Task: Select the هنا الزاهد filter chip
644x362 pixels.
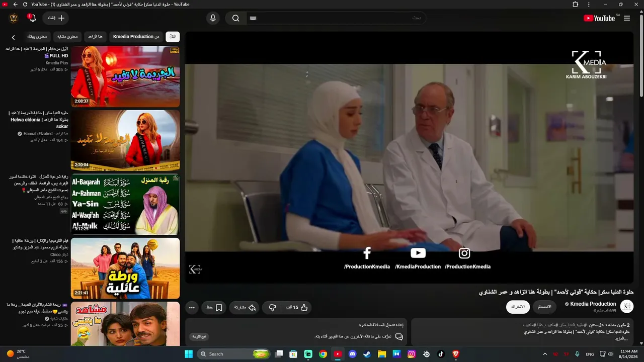Action: pyautogui.click(x=95, y=37)
